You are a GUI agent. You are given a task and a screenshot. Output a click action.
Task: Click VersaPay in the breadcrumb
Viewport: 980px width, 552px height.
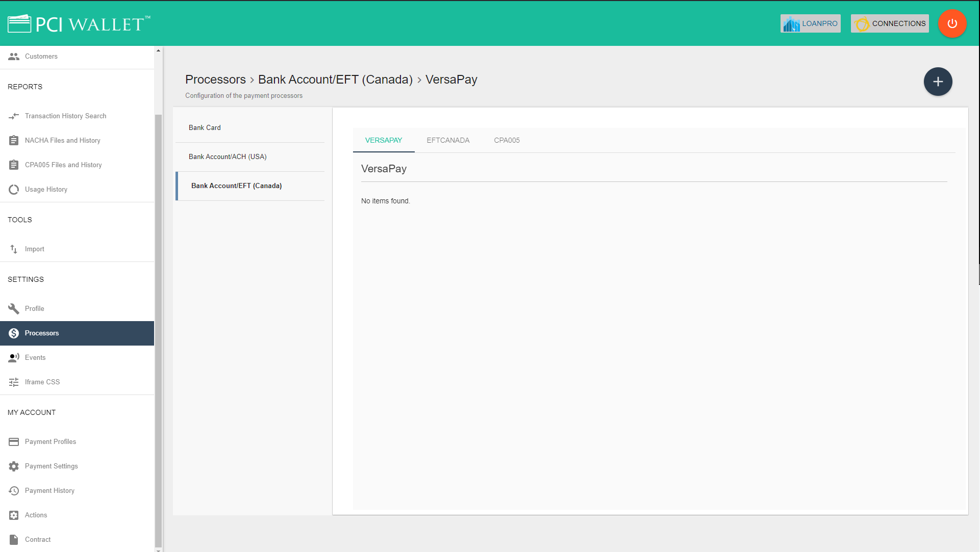(451, 80)
